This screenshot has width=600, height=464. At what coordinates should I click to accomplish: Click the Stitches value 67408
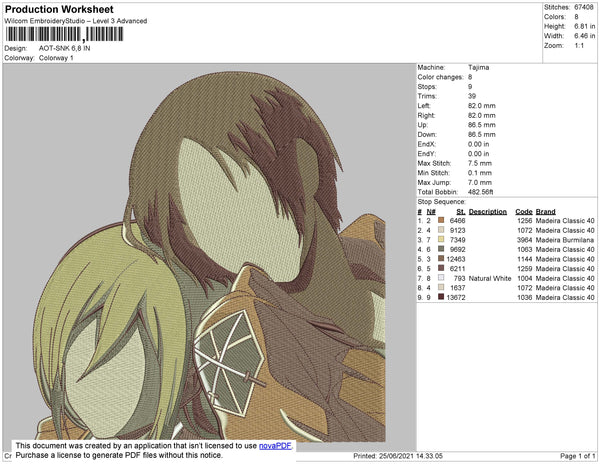pyautogui.click(x=584, y=7)
